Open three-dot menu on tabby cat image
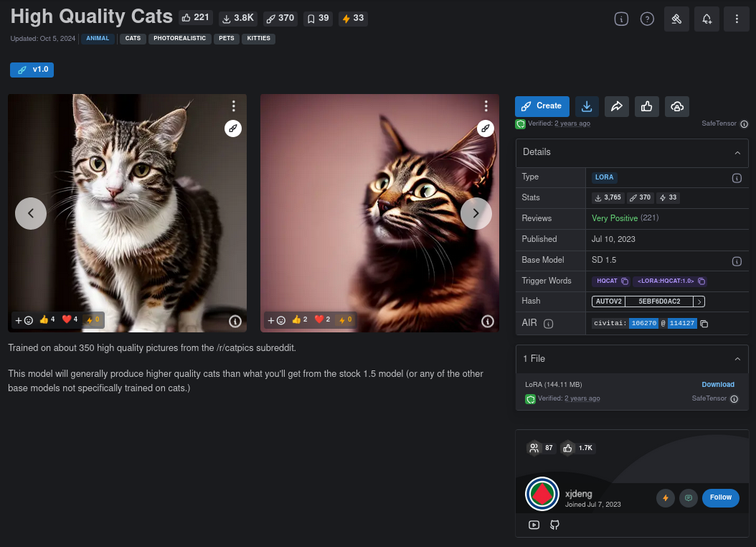Image resolution: width=756 pixels, height=547 pixels. tap(486, 106)
